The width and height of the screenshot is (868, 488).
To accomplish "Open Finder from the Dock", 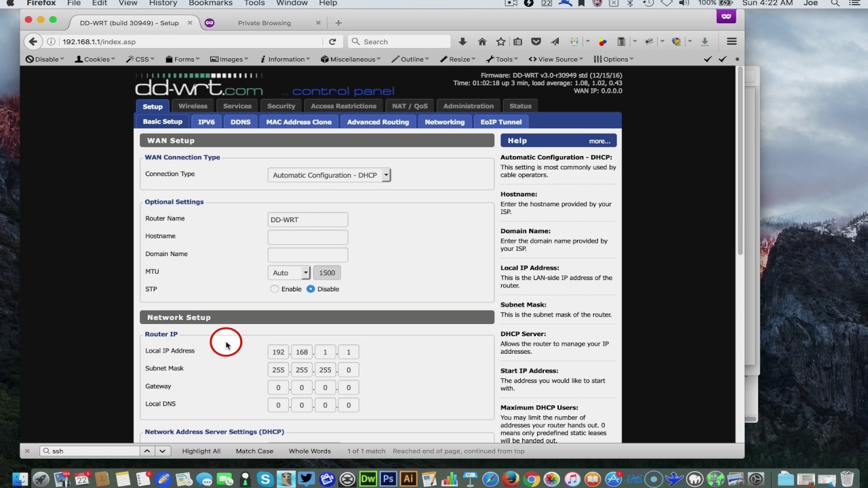I will click(x=20, y=479).
